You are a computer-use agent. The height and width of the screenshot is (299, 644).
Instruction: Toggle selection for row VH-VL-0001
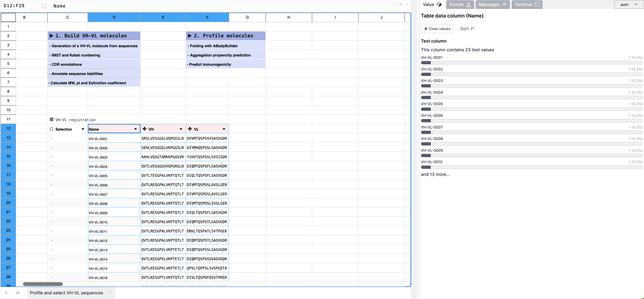point(51,138)
